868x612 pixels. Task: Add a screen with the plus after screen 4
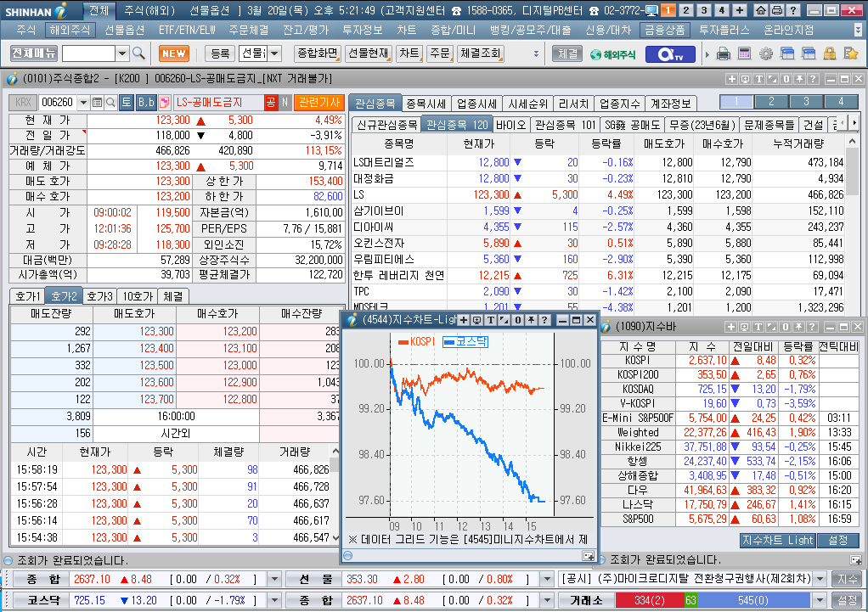(740, 10)
